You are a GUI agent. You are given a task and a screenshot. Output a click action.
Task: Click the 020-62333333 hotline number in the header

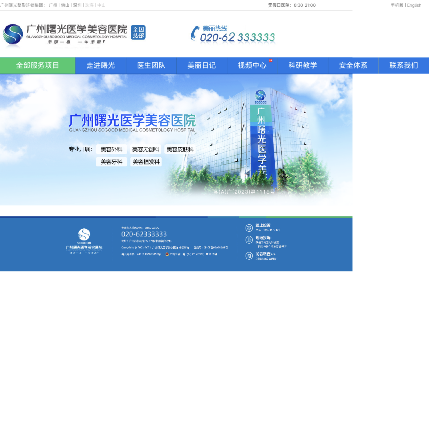click(237, 37)
